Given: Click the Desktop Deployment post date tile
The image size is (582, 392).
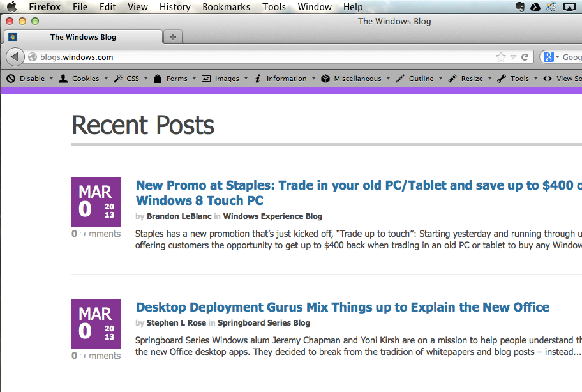Looking at the screenshot, I should pos(96,324).
